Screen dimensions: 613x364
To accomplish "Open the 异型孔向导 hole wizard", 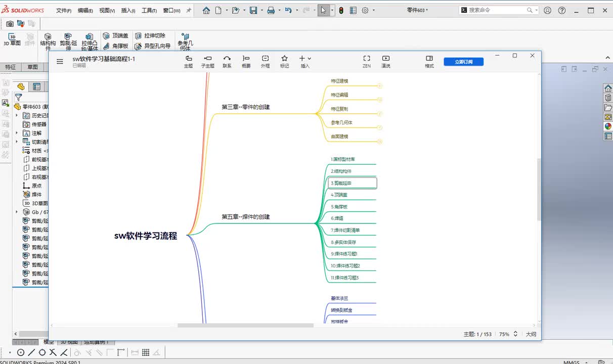I will [x=152, y=46].
